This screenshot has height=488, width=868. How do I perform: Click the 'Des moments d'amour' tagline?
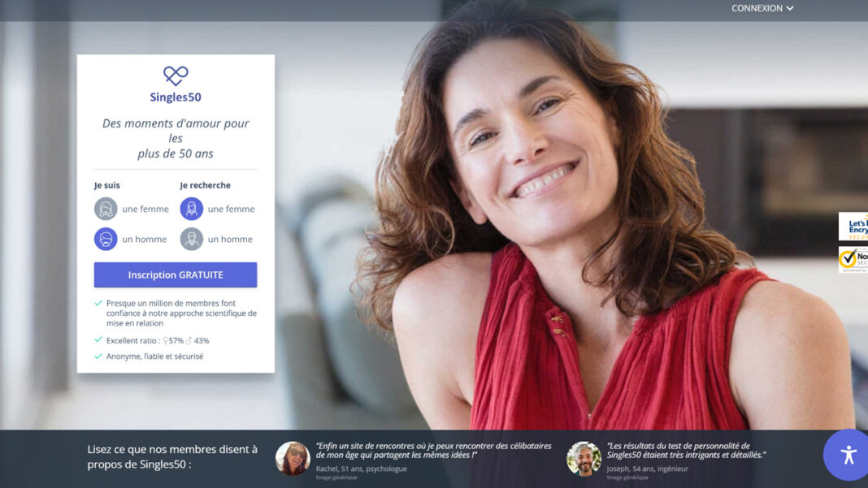176,138
